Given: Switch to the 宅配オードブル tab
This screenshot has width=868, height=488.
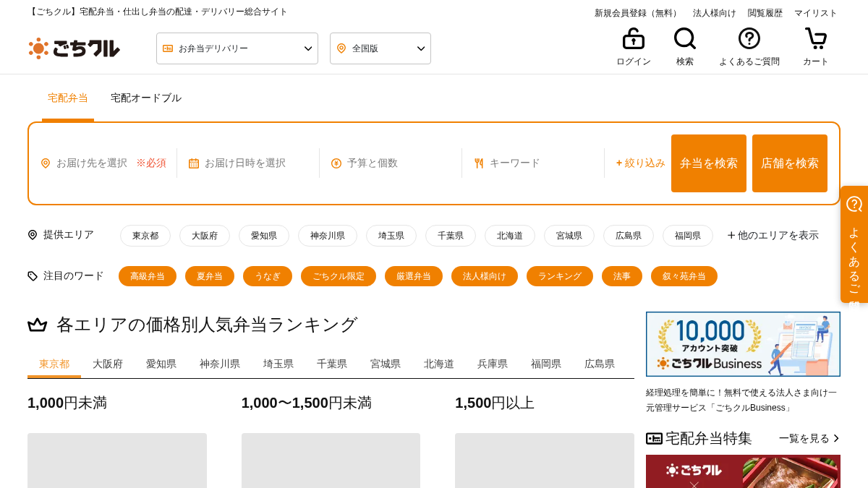Looking at the screenshot, I should click(146, 98).
